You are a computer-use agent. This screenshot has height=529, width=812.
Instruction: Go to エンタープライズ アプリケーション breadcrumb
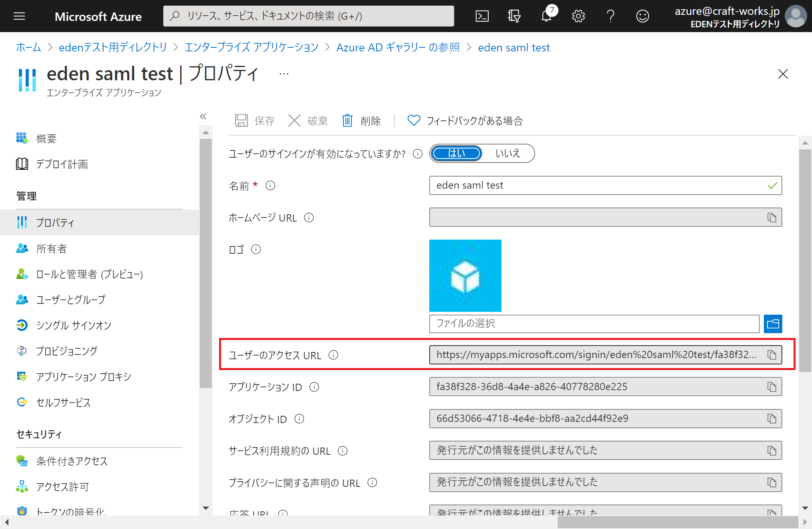pos(252,47)
